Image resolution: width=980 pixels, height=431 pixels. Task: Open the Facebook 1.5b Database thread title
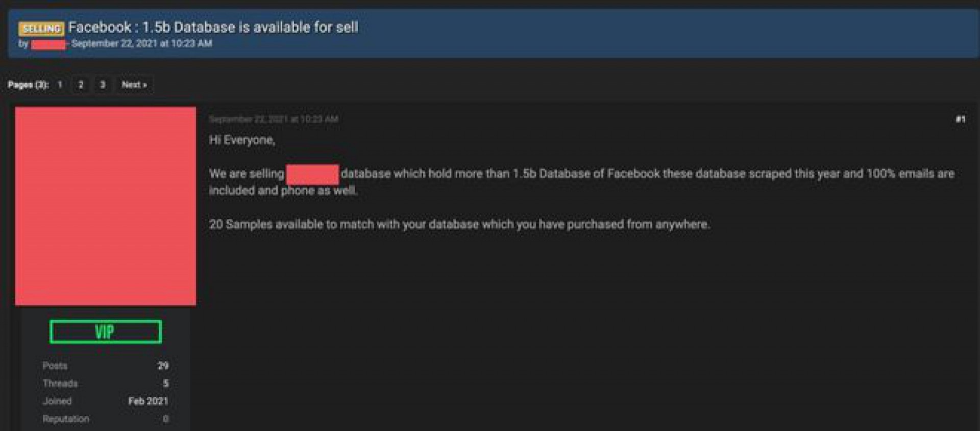point(213,27)
